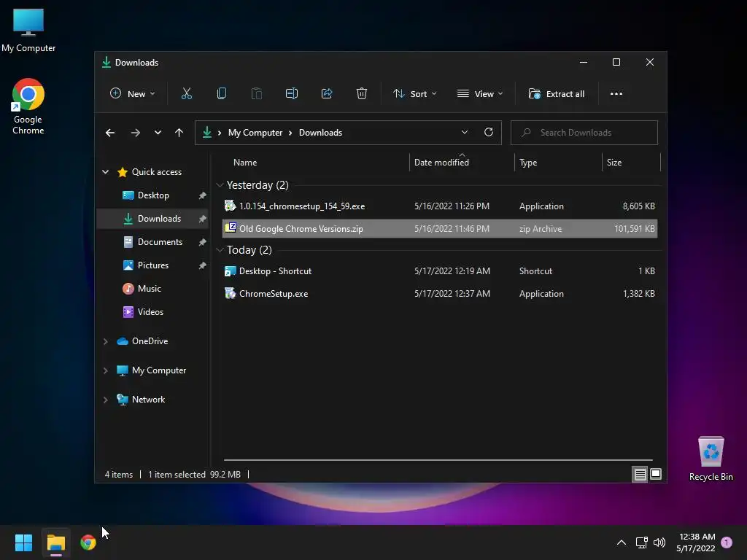
Task: Select Desktop in Quick access
Action: [153, 195]
